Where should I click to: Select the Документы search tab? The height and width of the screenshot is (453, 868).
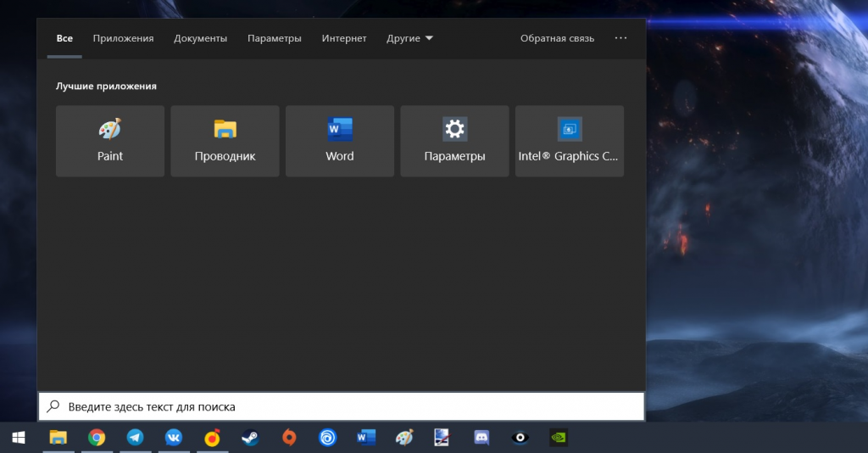coord(200,38)
